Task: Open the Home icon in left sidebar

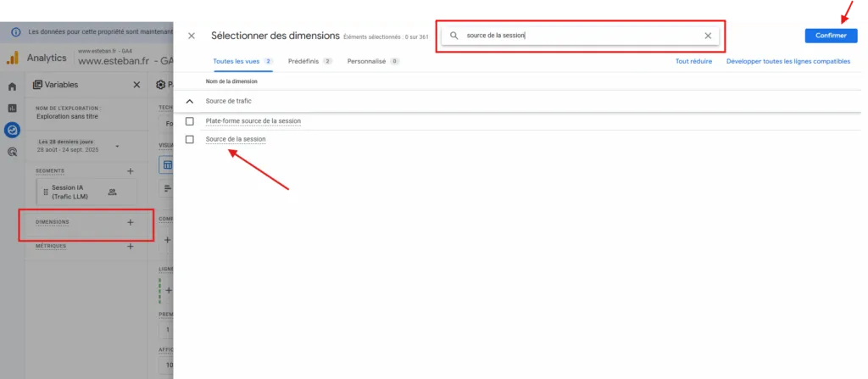Action: pos(12,86)
